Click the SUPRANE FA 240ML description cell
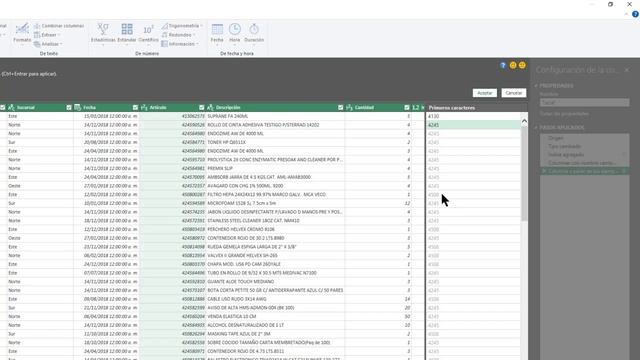This screenshot has height=360, width=640. coord(275,116)
